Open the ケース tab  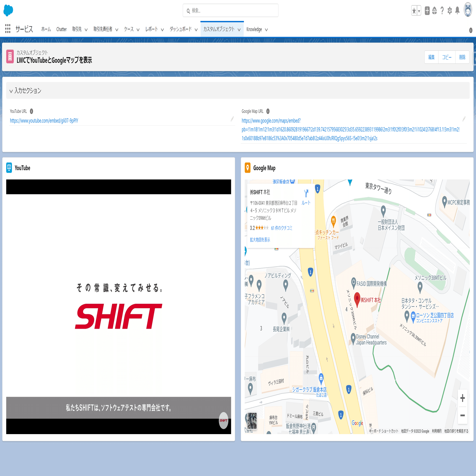point(129,29)
